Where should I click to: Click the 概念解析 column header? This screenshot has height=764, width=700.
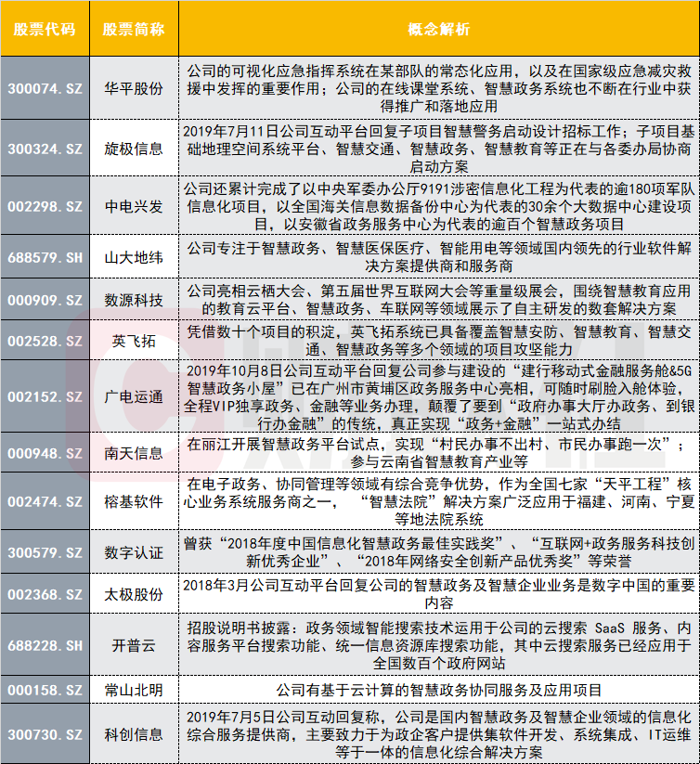[439, 29]
